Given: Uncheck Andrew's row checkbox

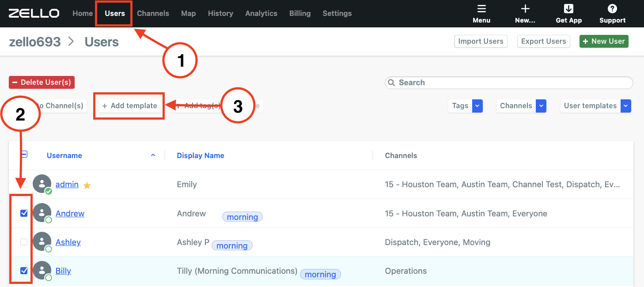Looking at the screenshot, I should [24, 213].
